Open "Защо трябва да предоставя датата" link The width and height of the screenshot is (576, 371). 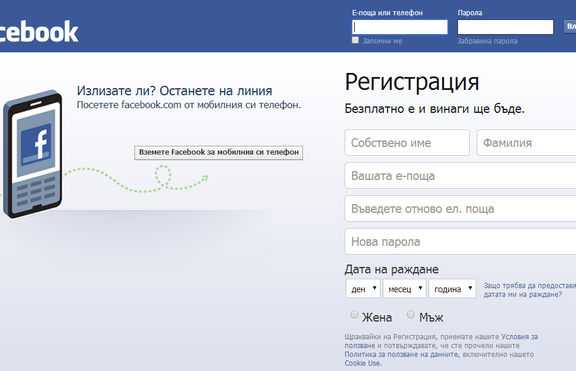coord(530,290)
